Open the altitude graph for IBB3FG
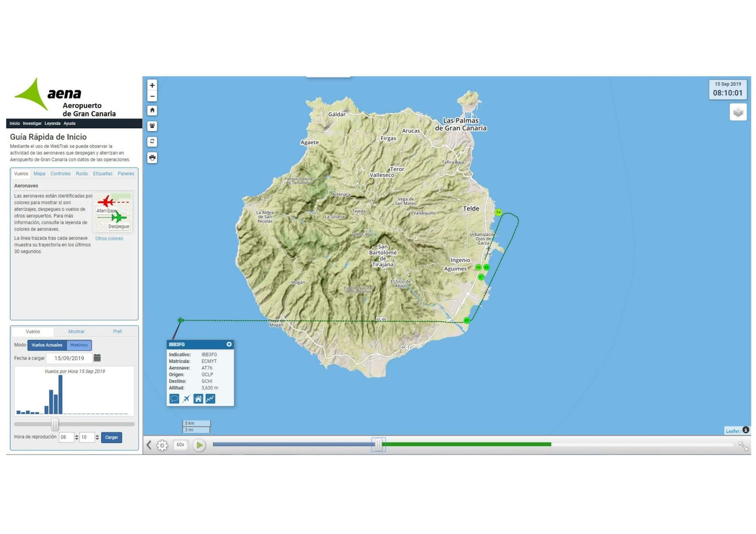 tap(210, 399)
